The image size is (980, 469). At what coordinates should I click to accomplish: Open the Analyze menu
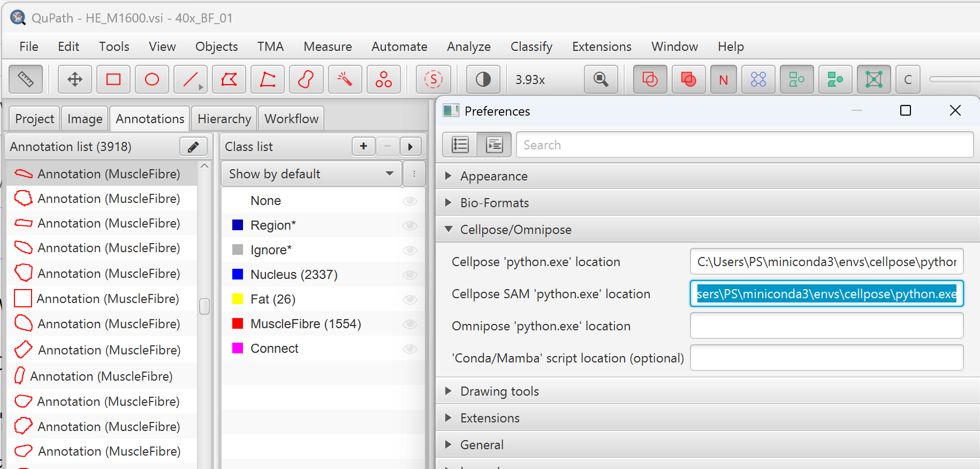click(x=469, y=47)
